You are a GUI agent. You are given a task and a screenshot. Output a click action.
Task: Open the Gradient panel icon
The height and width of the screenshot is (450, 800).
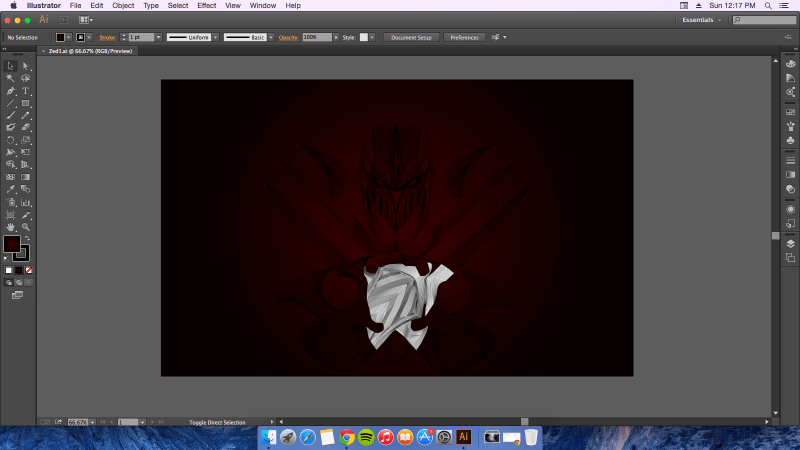pyautogui.click(x=790, y=174)
